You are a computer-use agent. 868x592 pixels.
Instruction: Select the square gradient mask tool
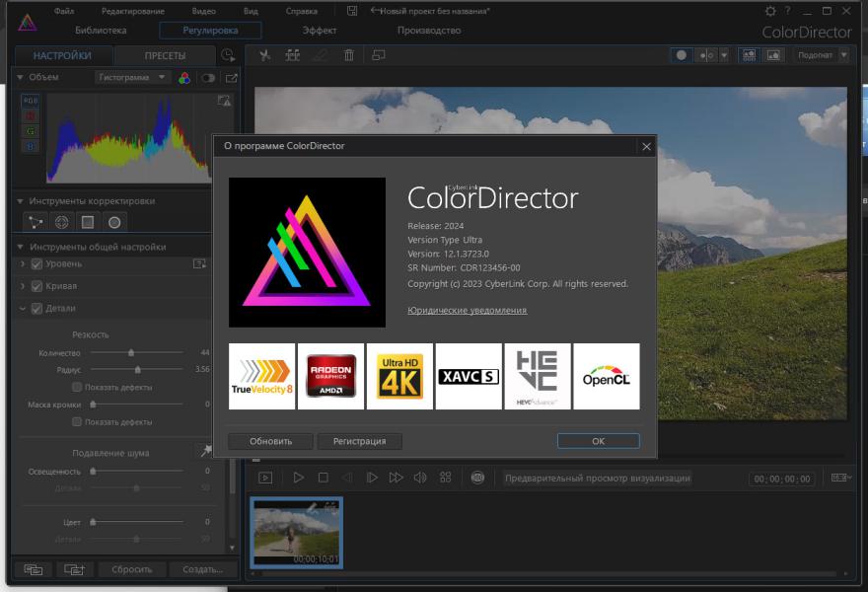(88, 222)
